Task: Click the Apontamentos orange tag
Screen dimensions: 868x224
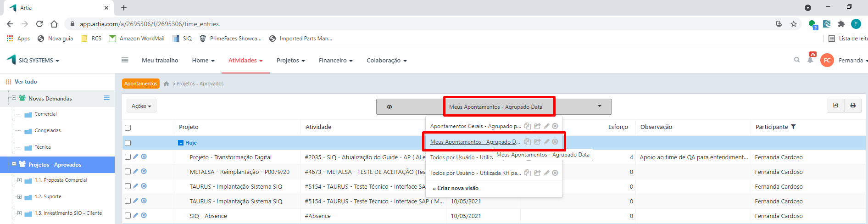Action: (141, 84)
